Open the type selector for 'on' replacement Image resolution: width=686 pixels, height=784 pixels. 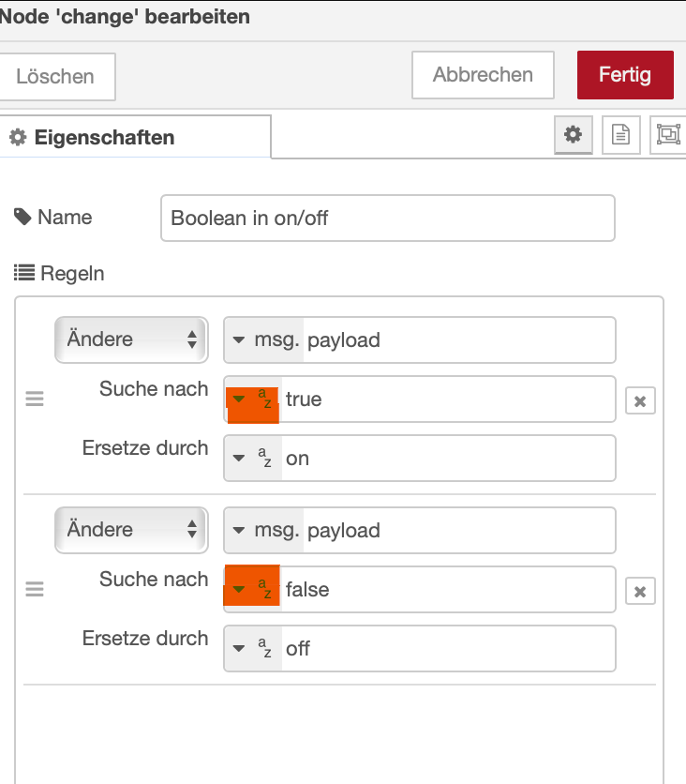click(x=253, y=459)
